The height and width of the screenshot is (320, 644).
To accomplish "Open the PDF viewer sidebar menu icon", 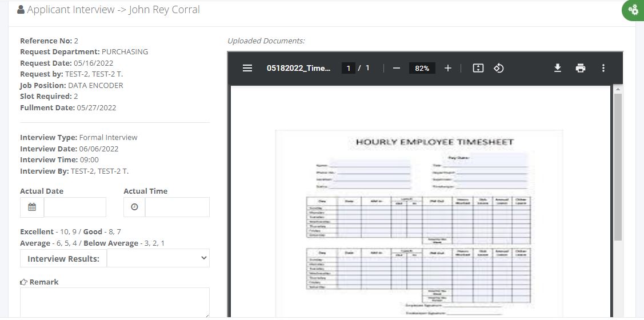I will click(247, 68).
